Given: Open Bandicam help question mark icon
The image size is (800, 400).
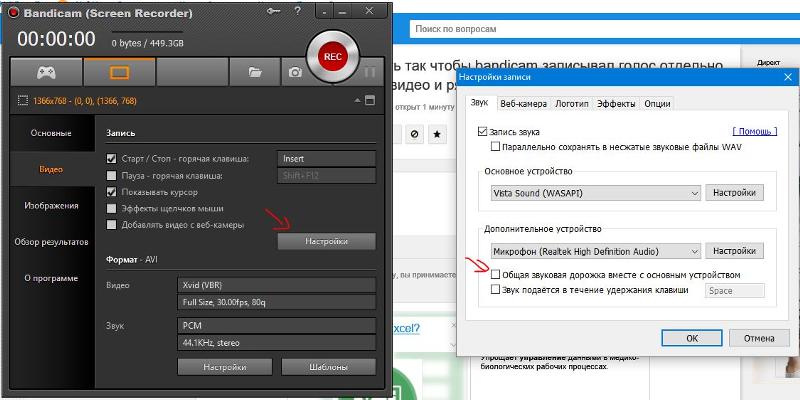Looking at the screenshot, I should tap(296, 11).
